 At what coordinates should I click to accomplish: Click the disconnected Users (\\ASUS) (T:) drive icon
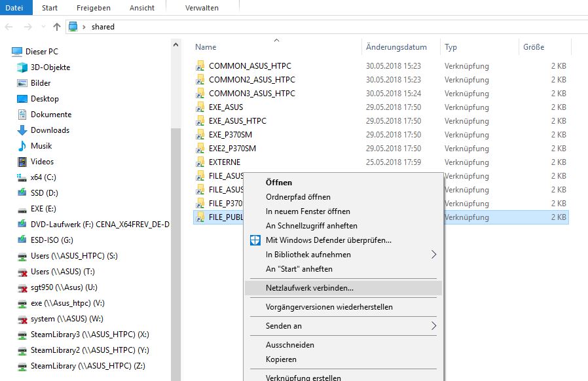click(22, 272)
